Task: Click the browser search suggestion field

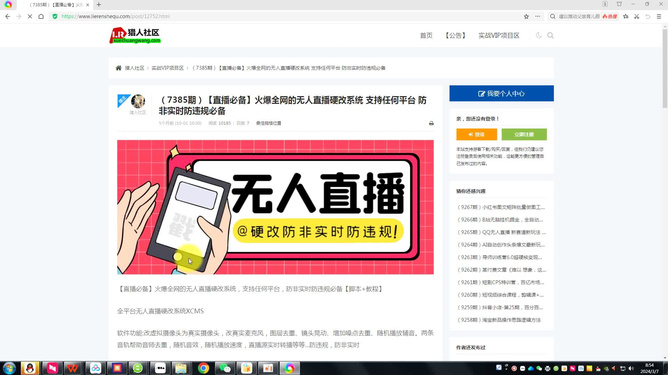Action: (579, 16)
